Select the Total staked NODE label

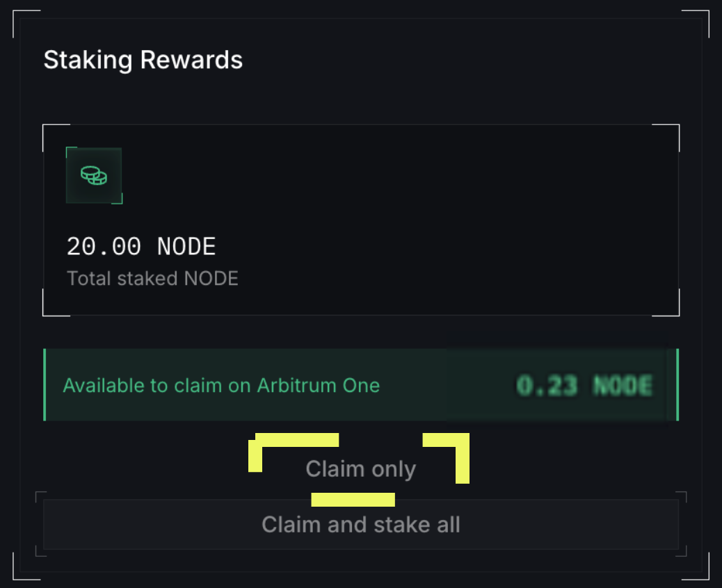[152, 278]
